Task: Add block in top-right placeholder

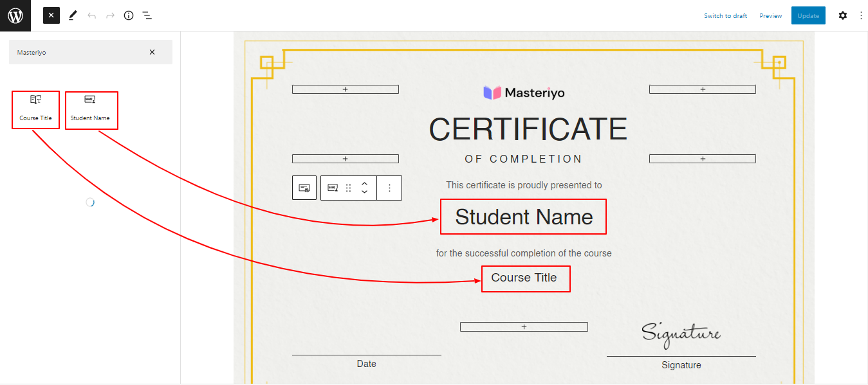Action: tap(703, 89)
